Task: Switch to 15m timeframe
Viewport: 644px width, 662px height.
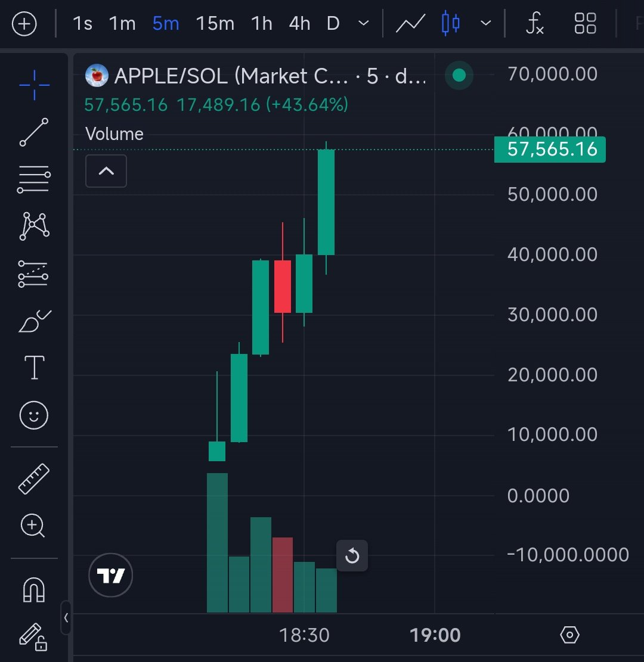Action: (215, 24)
